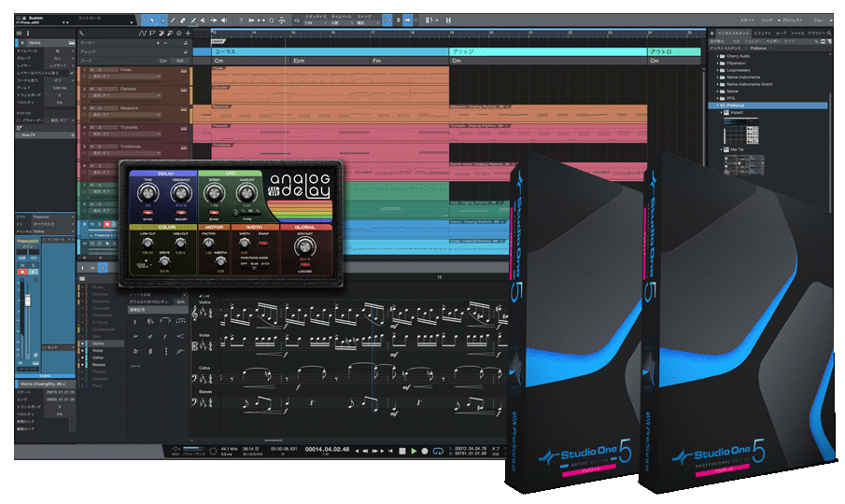The image size is (845, 504).
Task: Sort browser by ベンダー
Action: 772,41
